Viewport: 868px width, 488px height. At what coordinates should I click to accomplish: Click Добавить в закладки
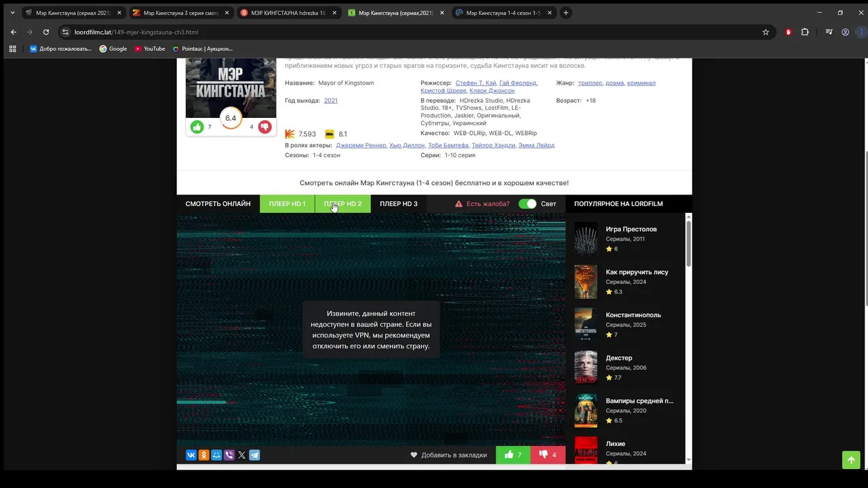(454, 455)
